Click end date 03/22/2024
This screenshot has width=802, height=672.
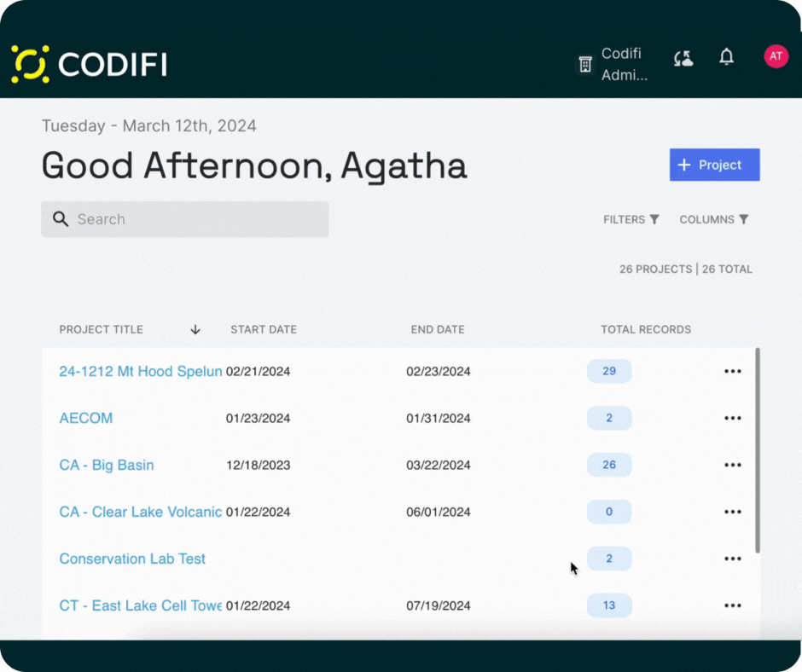pyautogui.click(x=439, y=465)
